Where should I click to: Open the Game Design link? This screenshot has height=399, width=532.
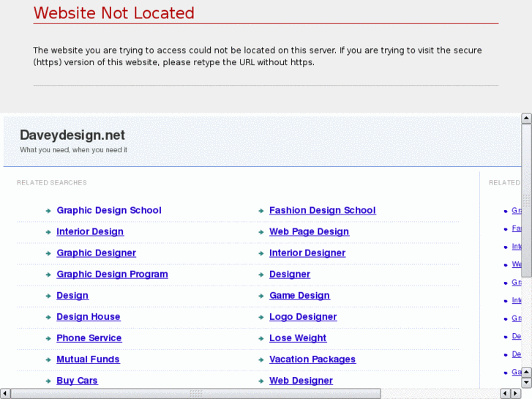(x=299, y=296)
